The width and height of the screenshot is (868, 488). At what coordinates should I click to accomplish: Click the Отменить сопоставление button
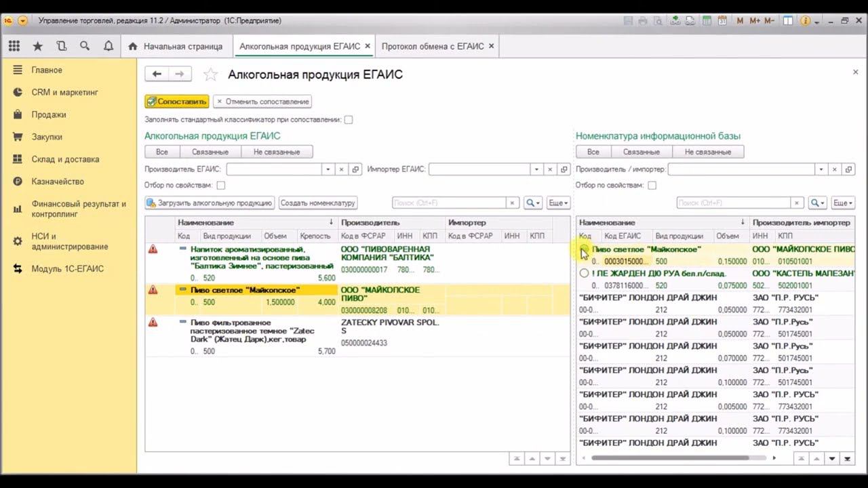(262, 102)
